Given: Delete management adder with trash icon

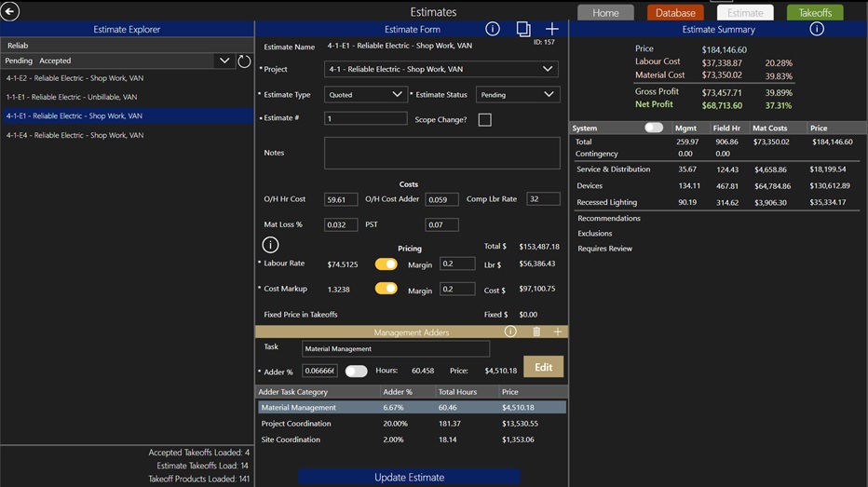Looking at the screenshot, I should coord(536,331).
